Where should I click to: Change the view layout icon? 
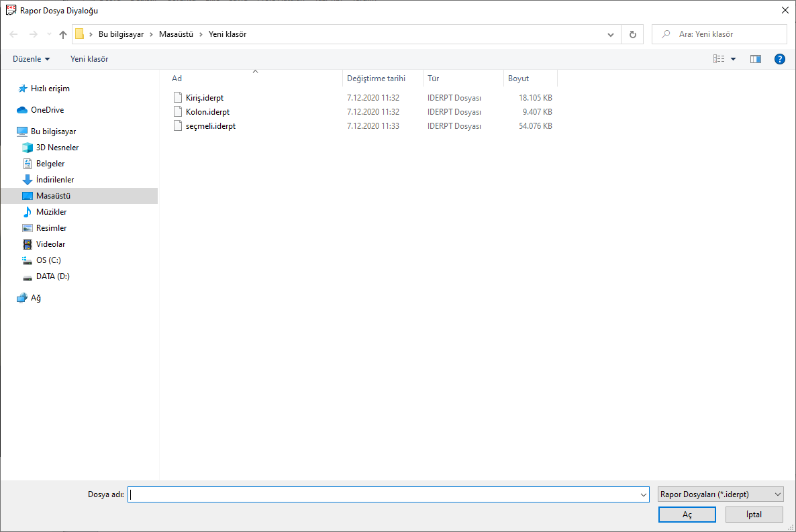(719, 59)
